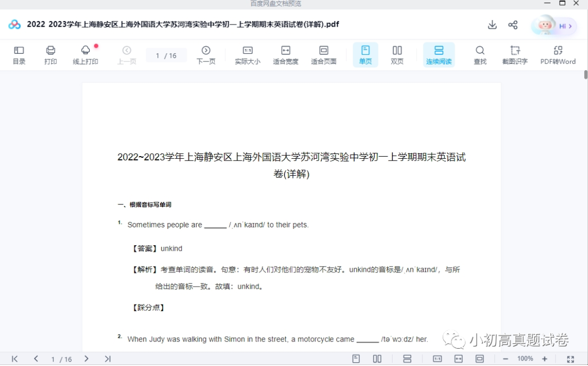The image size is (588, 366).
Task: Click fit width icon in bottom bar
Action: pos(458,359)
